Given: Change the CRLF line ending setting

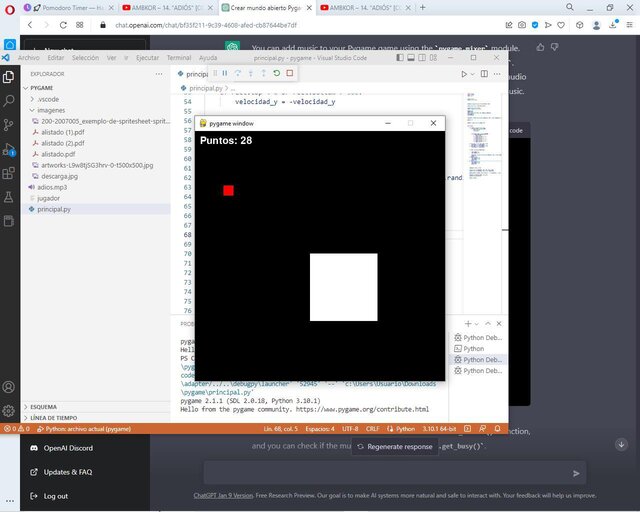Looking at the screenshot, I should pos(373,429).
